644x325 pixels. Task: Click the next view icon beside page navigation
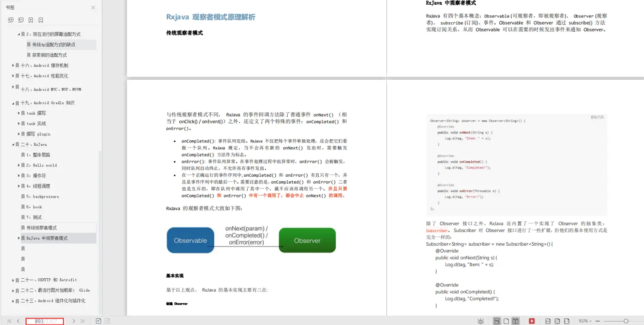point(107,321)
